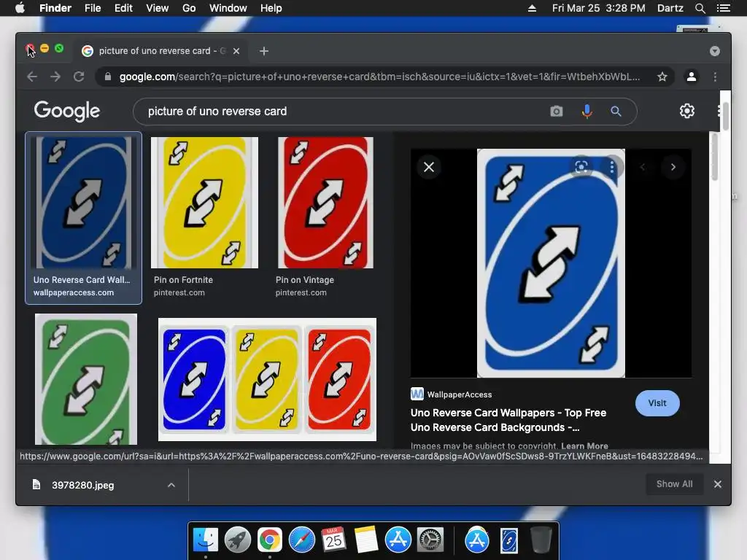Image resolution: width=747 pixels, height=560 pixels.
Task: Click the Dartz user name in menu bar
Action: tap(670, 8)
